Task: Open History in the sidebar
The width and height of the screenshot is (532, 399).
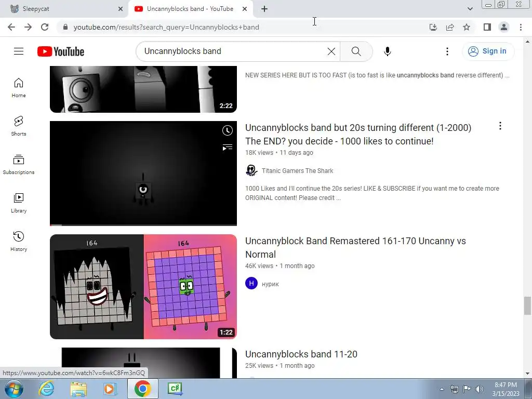Action: pos(19,241)
